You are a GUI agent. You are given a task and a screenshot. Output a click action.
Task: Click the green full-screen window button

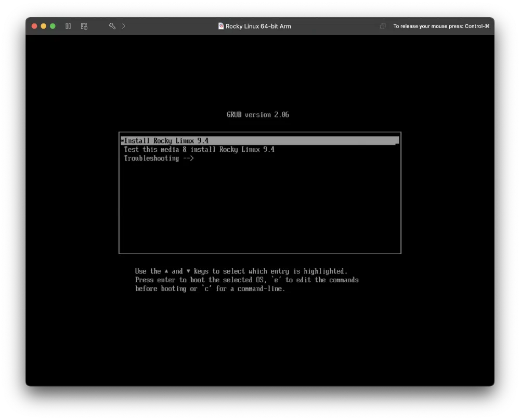tap(51, 25)
